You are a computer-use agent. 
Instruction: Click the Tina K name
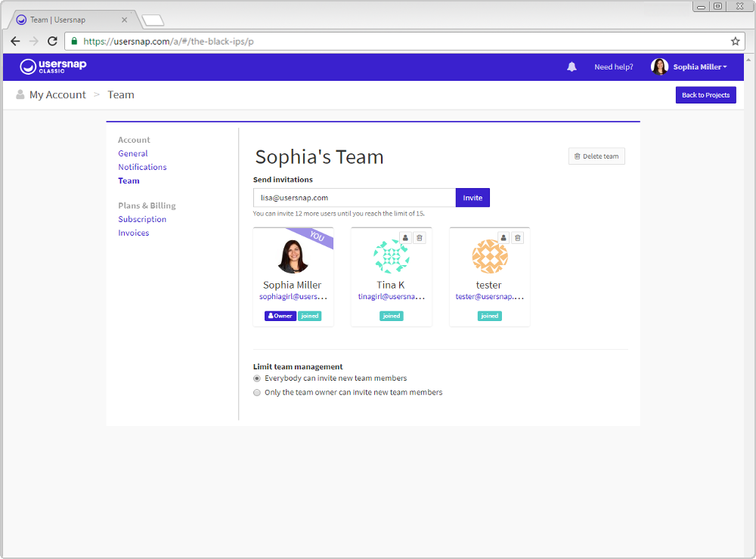click(x=391, y=285)
